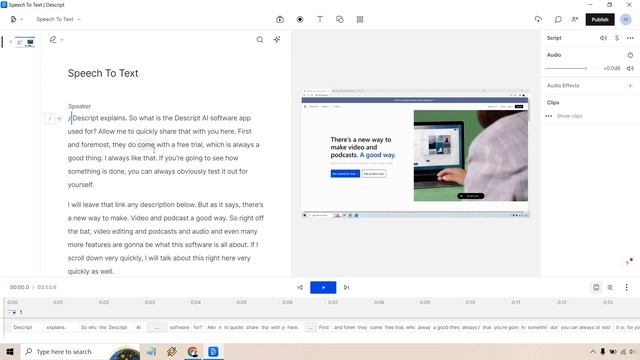Open the Descript app menu icon
The height and width of the screenshot is (360, 640).
point(13,19)
